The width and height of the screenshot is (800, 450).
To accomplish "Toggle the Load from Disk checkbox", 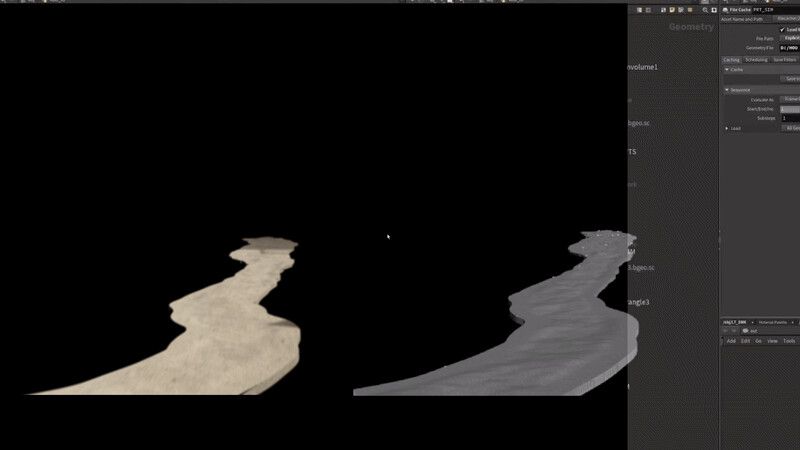I will pos(782,30).
